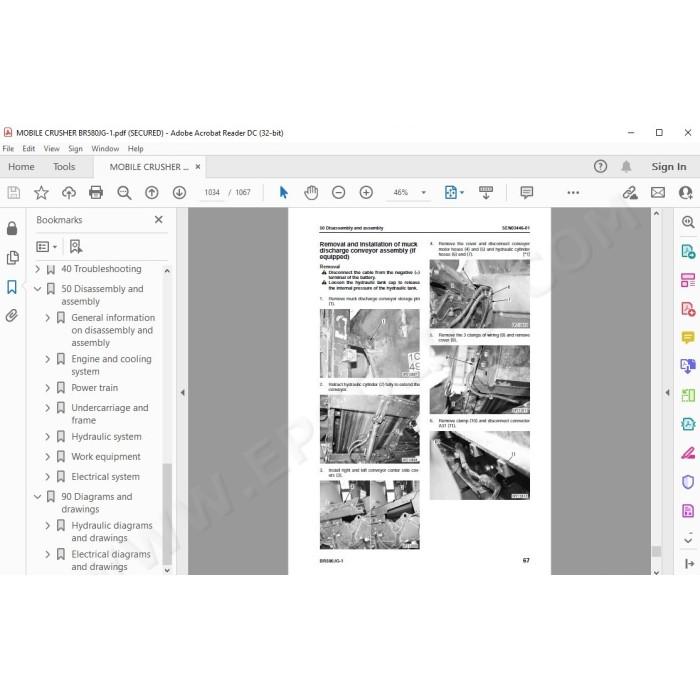Open the Fill and Sign tool
Screen dimensions: 700x700
tap(688, 453)
